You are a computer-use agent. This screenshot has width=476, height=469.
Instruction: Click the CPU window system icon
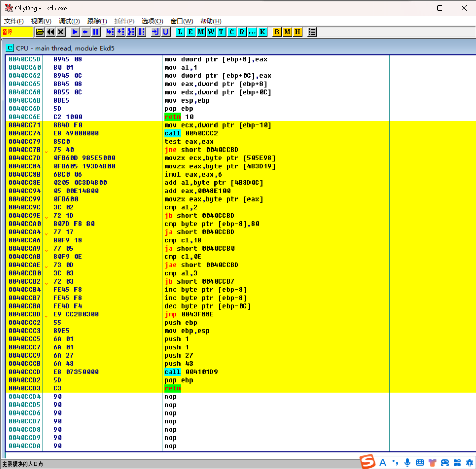[x=10, y=48]
